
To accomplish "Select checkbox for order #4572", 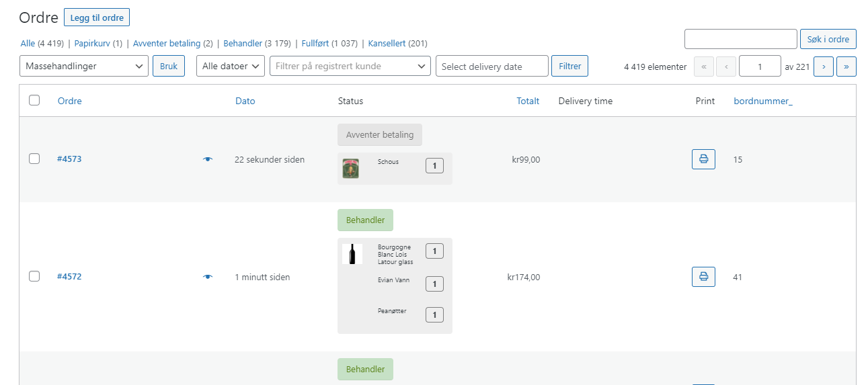I will 34,276.
